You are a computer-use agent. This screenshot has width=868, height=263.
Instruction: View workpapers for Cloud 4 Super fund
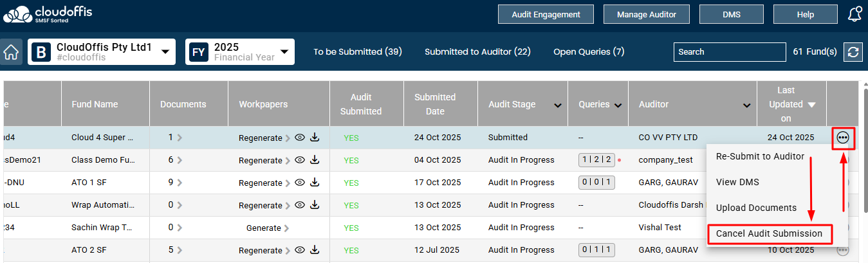[299, 137]
